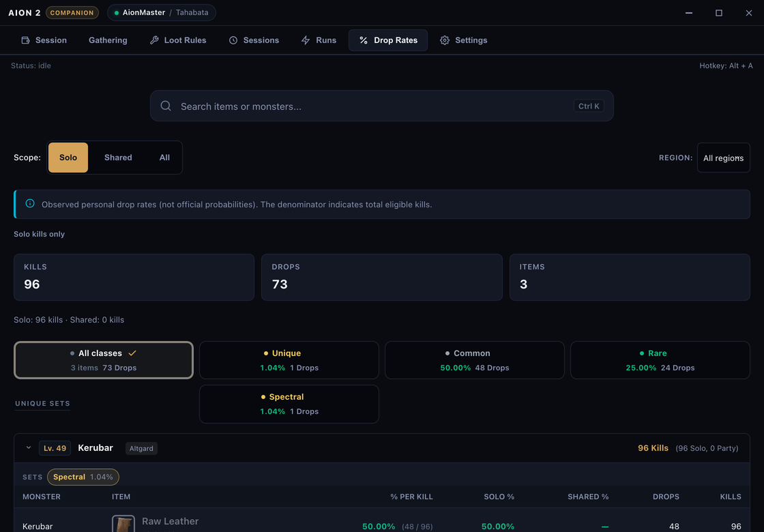The image size is (764, 532).
Task: Click the Loot Rules wrench icon
Action: [154, 40]
